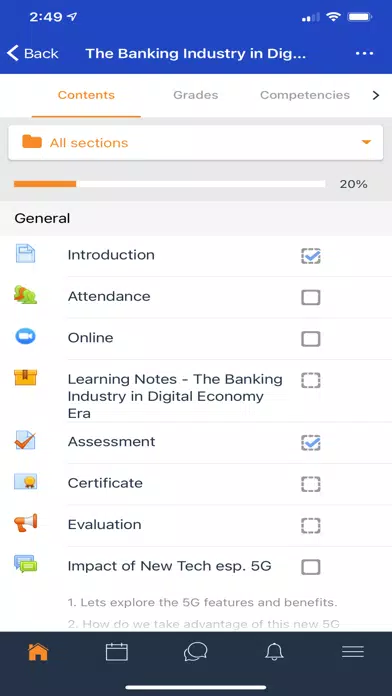Viewport: 392px width, 696px height.
Task: Open messages via the chat bubble icon
Action: click(x=195, y=652)
